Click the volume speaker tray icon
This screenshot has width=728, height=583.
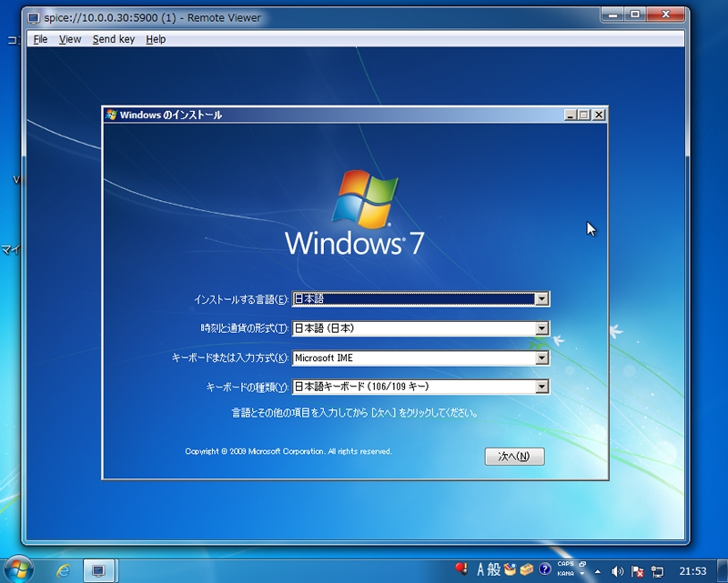tap(617, 571)
